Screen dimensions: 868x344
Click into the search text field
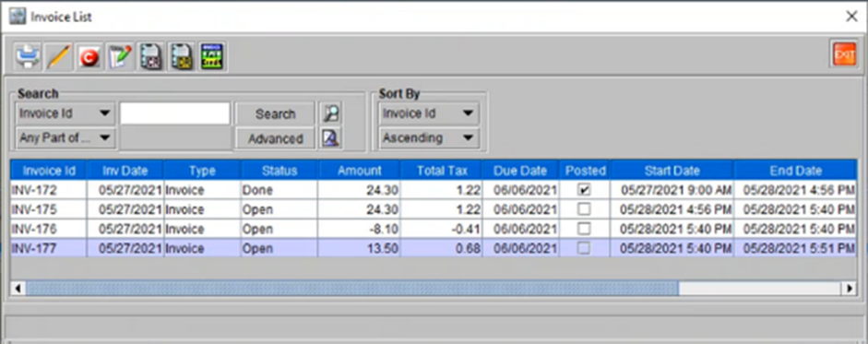pos(175,113)
